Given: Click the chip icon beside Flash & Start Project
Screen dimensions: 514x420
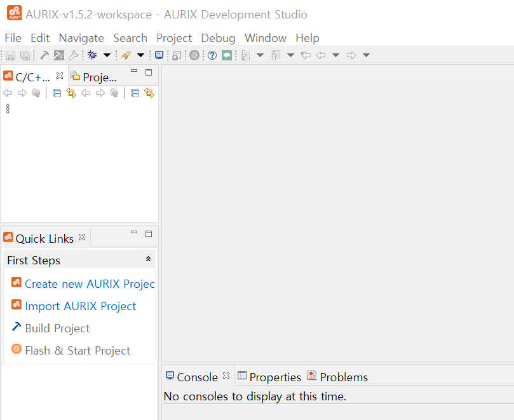Looking at the screenshot, I should coord(17,349).
